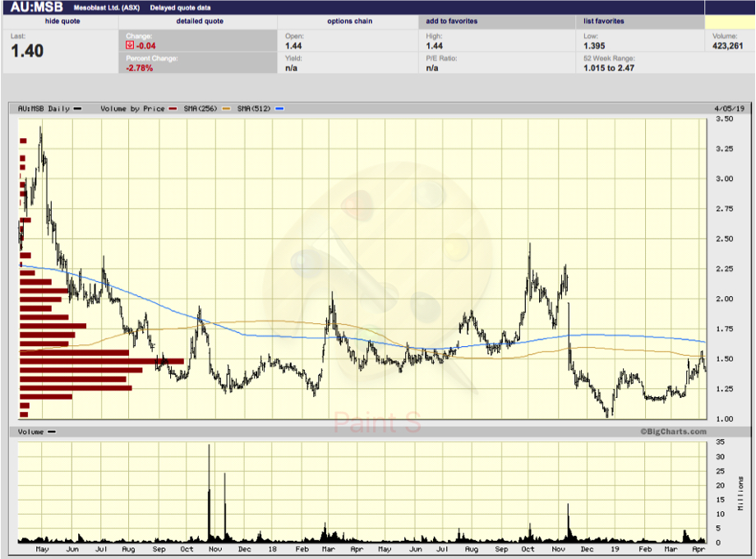Click the red down-arrow change icon

[130, 45]
